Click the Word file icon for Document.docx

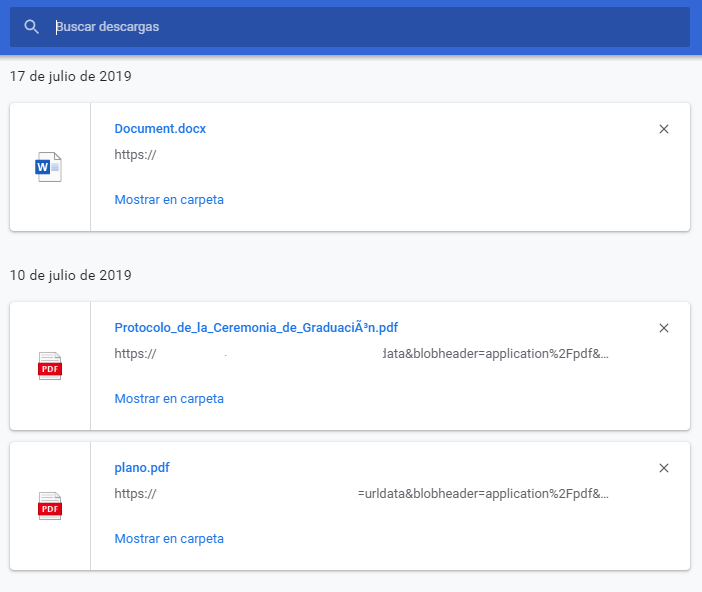49,167
